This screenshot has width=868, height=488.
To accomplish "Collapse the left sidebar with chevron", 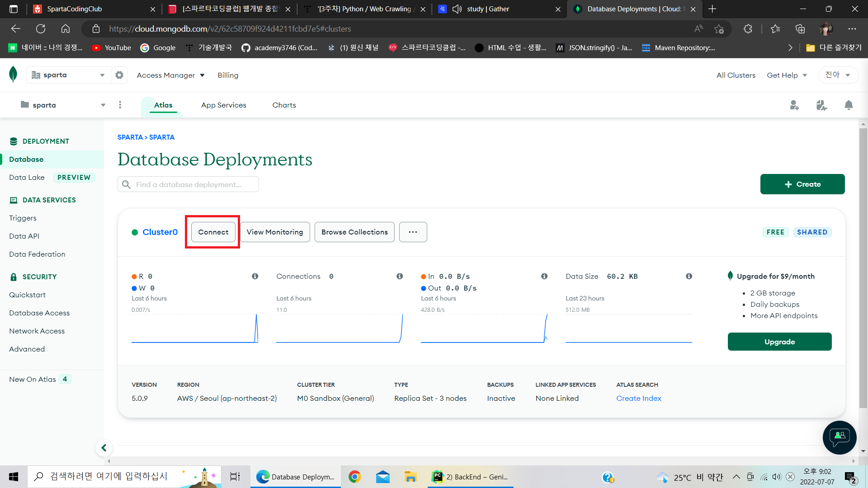I will point(104,448).
